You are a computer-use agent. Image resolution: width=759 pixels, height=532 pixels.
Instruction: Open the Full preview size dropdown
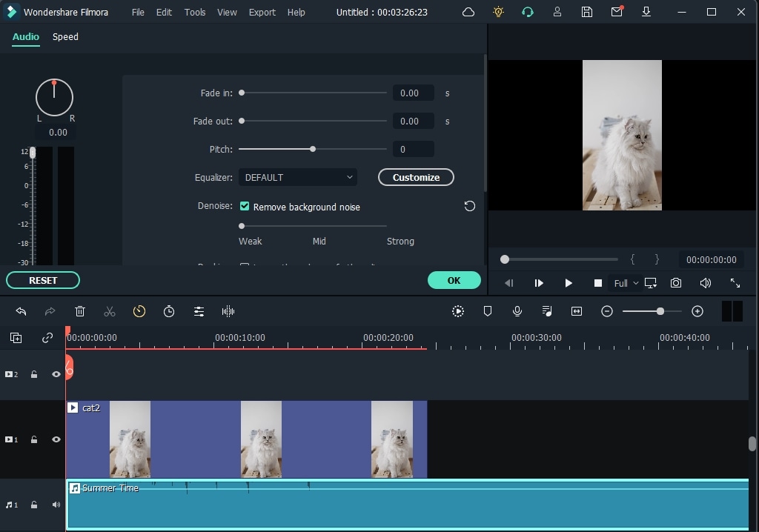pyautogui.click(x=626, y=282)
